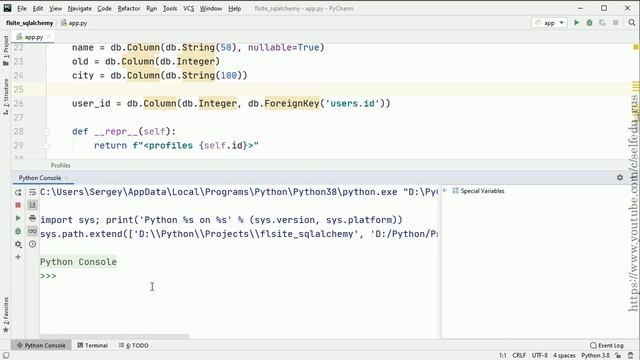
Task: Attach debugger in the console toolbar
Action: pyautogui.click(x=18, y=231)
